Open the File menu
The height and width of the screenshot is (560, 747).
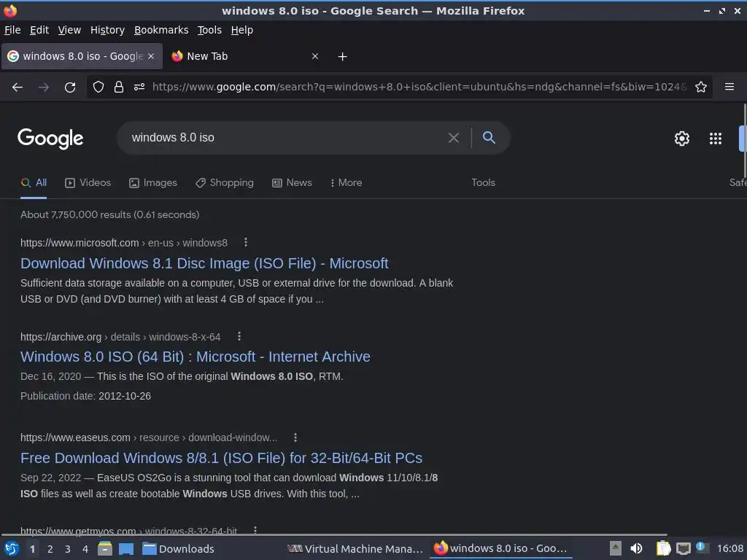(x=12, y=30)
